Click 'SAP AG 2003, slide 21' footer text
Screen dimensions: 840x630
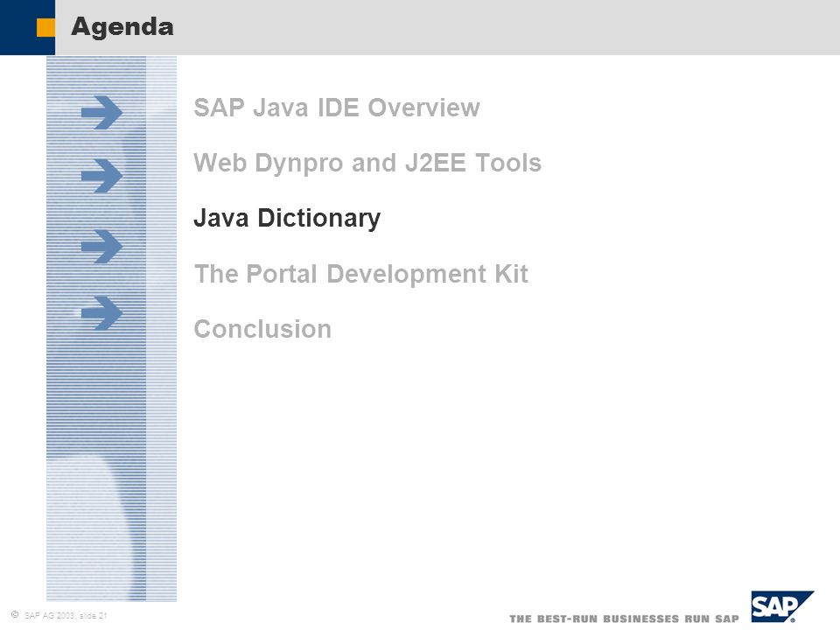click(66, 615)
